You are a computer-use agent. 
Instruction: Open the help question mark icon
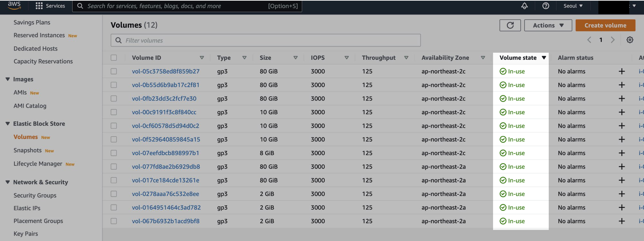click(x=546, y=6)
